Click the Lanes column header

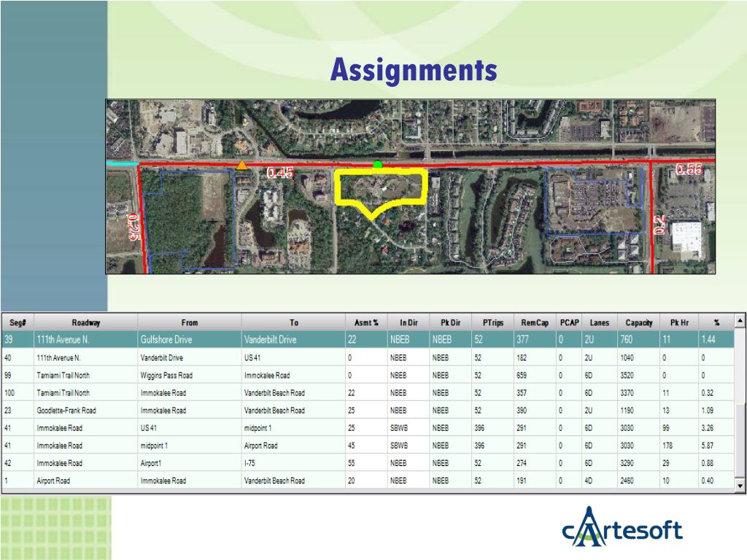coord(600,322)
